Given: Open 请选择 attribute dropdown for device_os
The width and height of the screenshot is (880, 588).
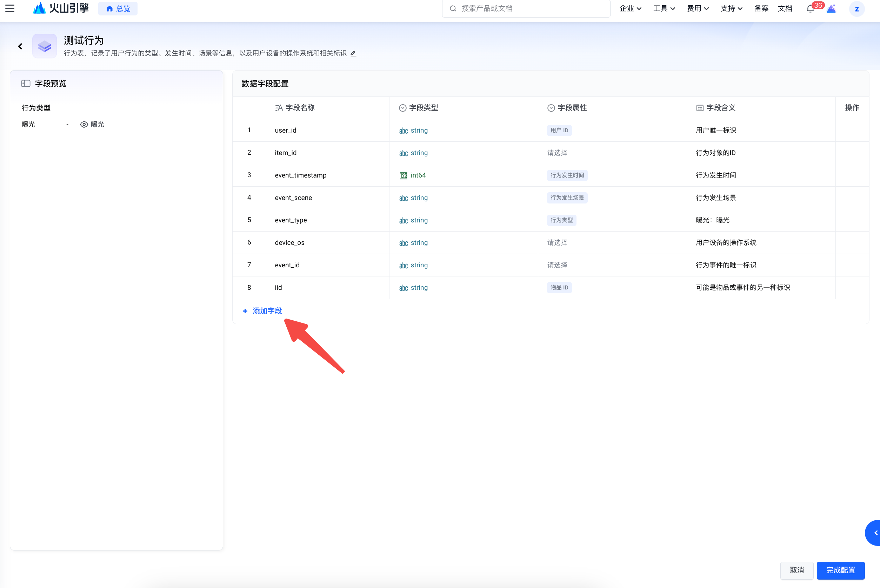Looking at the screenshot, I should point(557,243).
